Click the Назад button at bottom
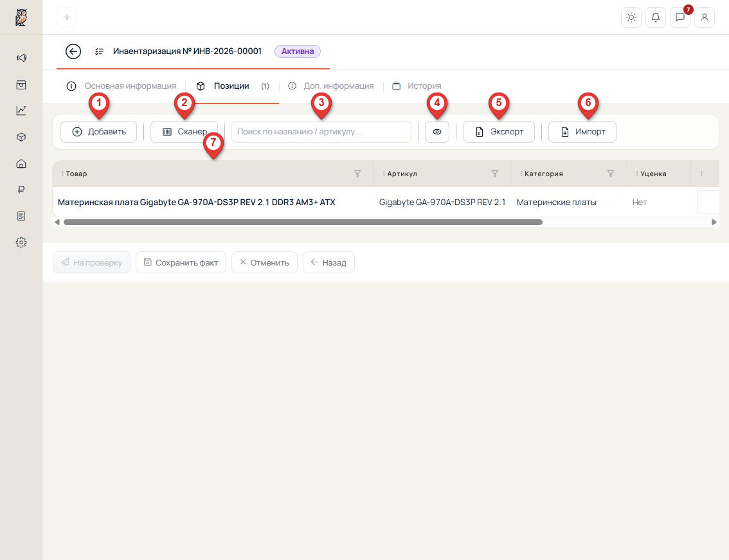This screenshot has height=560, width=729. click(x=328, y=262)
